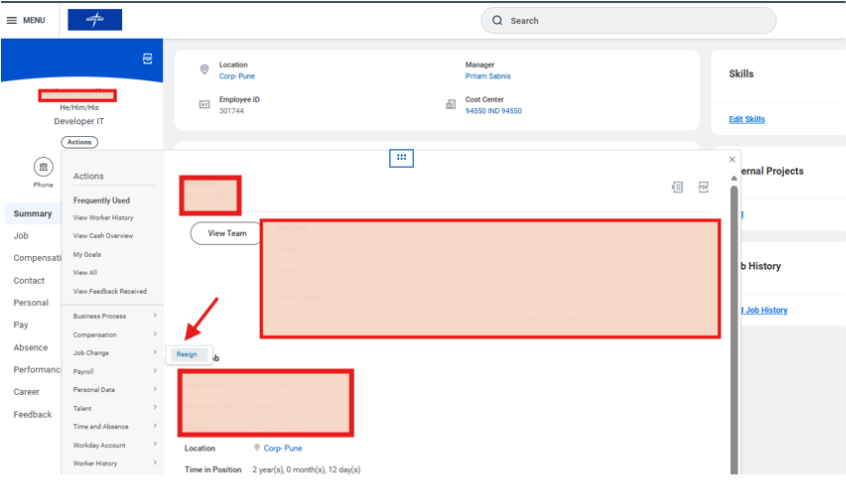Click the Actions button under Developer IT

click(x=79, y=142)
